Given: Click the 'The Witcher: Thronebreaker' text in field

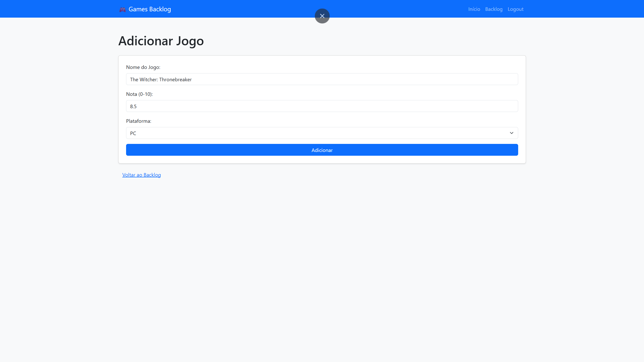Looking at the screenshot, I should (161, 79).
